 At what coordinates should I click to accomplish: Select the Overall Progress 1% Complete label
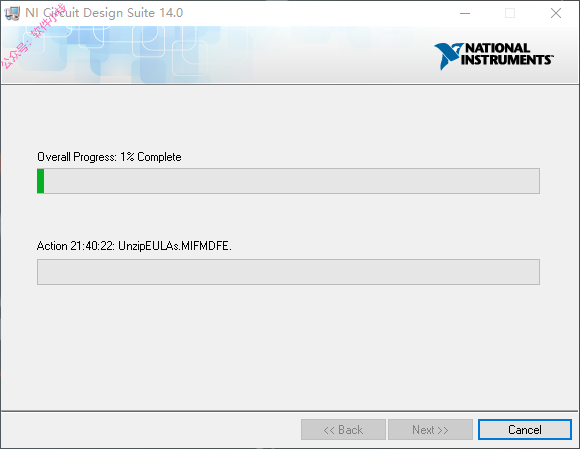coord(109,157)
